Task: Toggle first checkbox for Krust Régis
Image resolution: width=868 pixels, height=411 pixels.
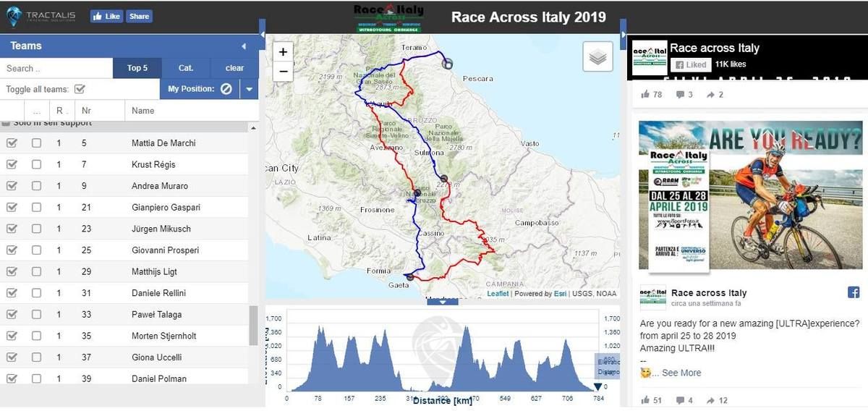Action: coord(12,164)
